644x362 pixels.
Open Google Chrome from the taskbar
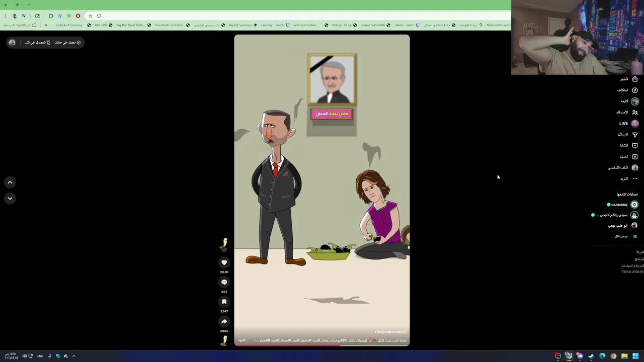click(x=613, y=356)
